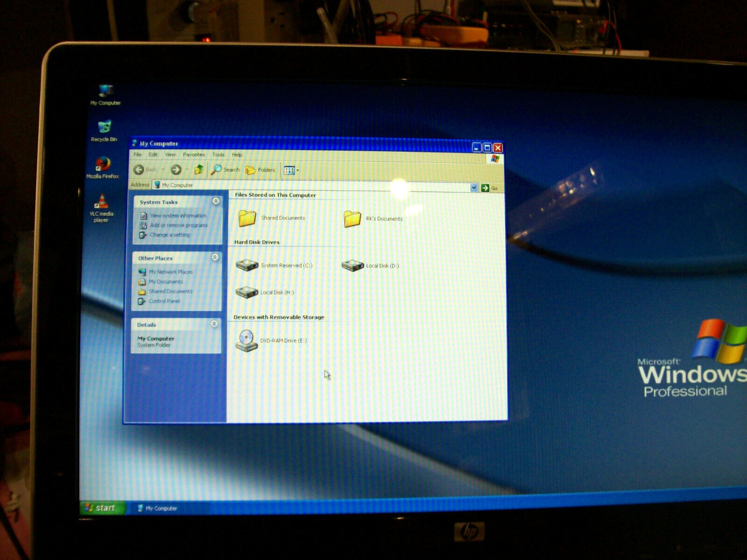747x560 pixels.
Task: Select the Local Disk (D:) drive
Action: coord(352,266)
